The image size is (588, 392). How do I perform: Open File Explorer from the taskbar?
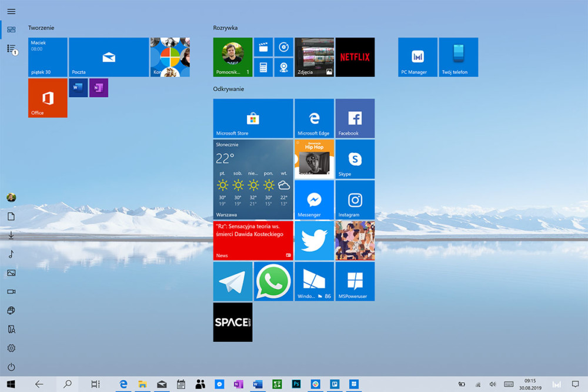(x=142, y=384)
